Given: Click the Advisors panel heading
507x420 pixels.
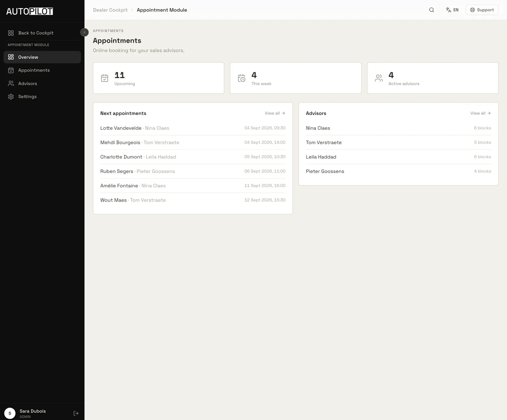Looking at the screenshot, I should pos(316,113).
